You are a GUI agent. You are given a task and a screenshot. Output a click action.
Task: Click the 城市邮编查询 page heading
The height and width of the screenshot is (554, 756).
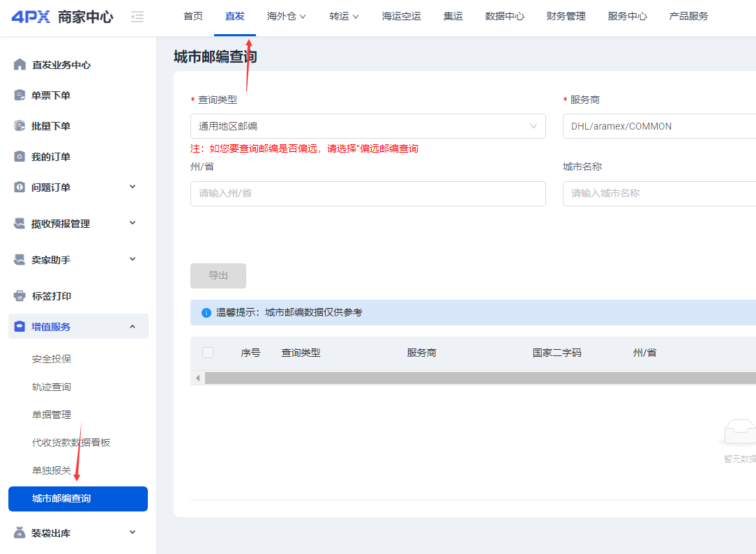click(x=215, y=57)
